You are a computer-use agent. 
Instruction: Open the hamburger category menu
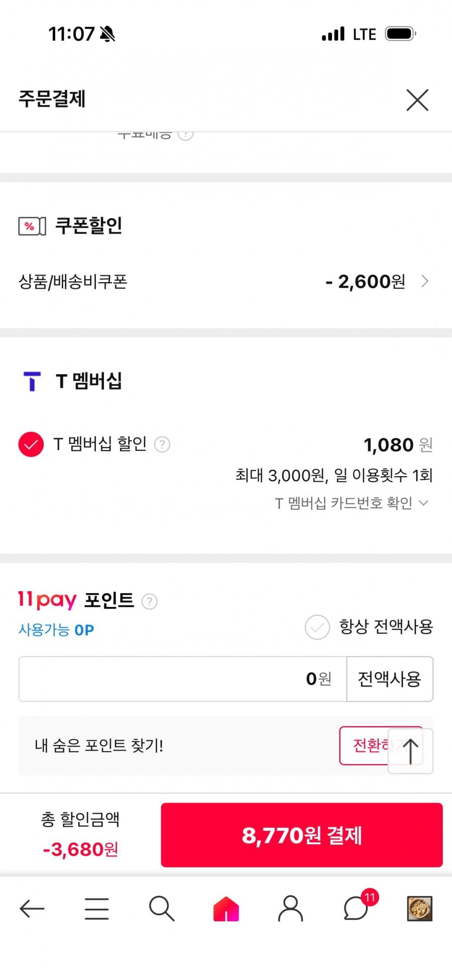pyautogui.click(x=96, y=909)
